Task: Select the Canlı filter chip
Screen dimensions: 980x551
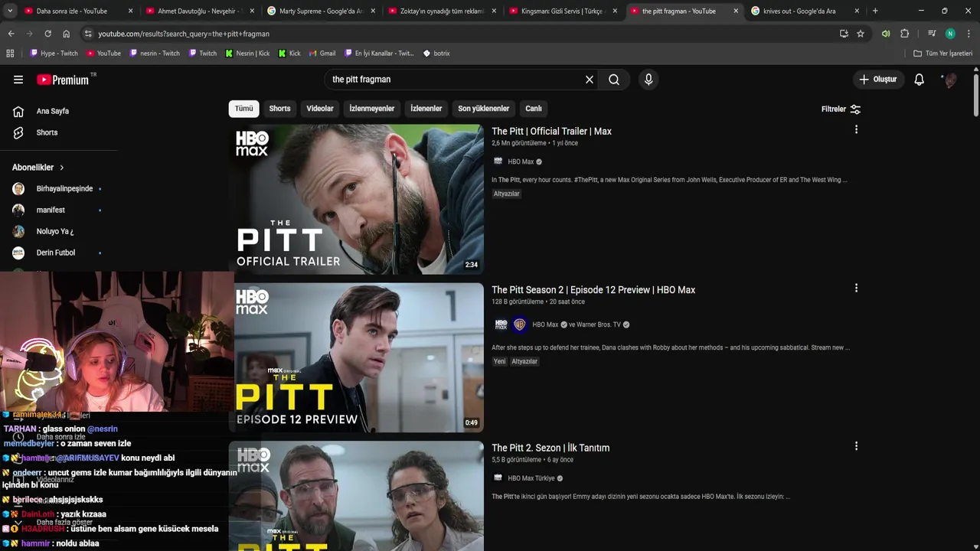Action: (x=534, y=109)
